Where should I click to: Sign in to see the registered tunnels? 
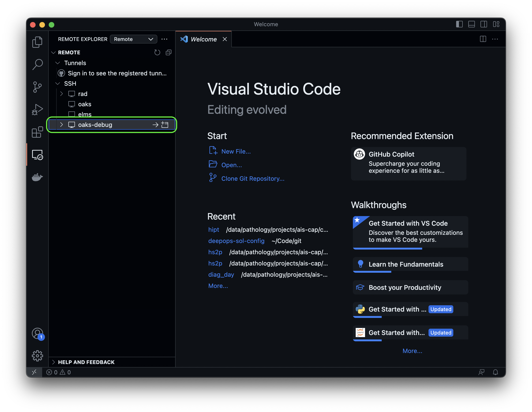[117, 73]
